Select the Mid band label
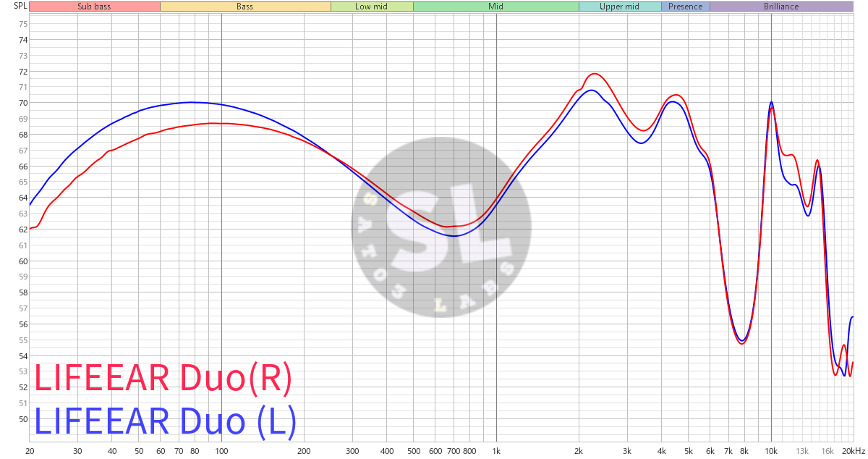This screenshot has height=459, width=868. click(496, 7)
